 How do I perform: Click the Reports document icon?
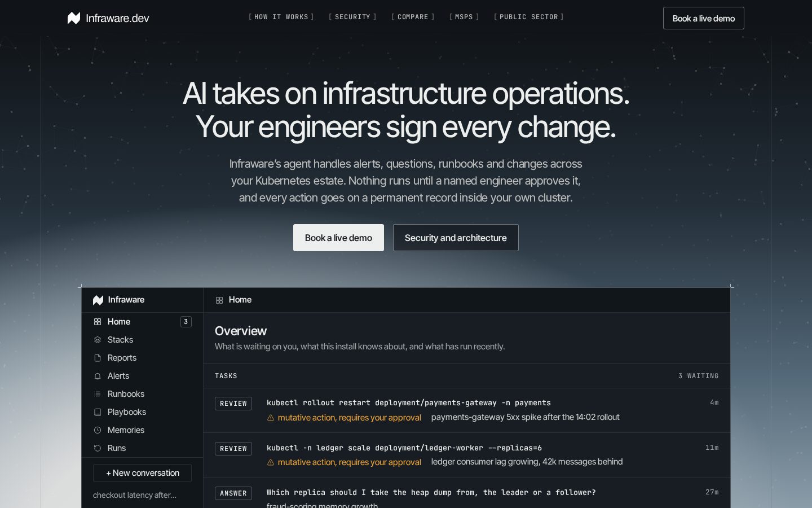coord(98,358)
